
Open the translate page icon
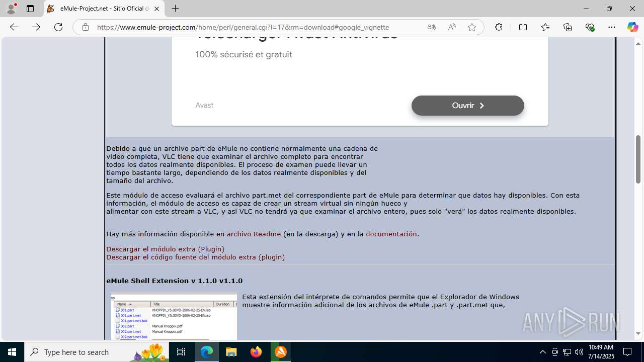432,27
